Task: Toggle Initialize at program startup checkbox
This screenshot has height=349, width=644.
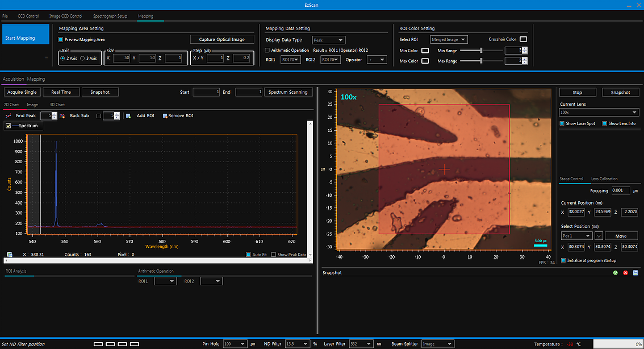Action: point(563,260)
